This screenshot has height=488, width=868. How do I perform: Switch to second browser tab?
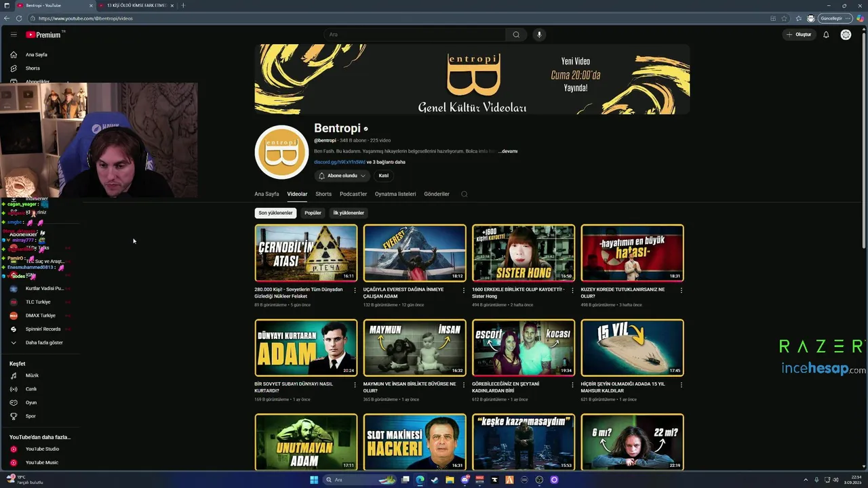(x=136, y=5)
